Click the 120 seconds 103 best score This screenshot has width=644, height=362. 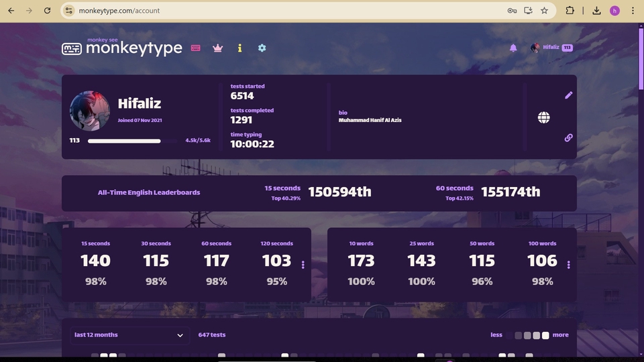277,261
